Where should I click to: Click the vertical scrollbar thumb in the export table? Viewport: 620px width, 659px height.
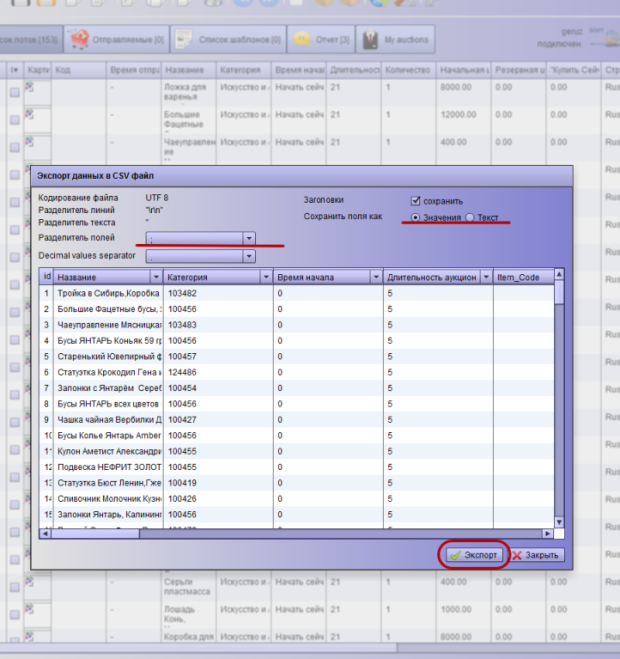tap(559, 292)
